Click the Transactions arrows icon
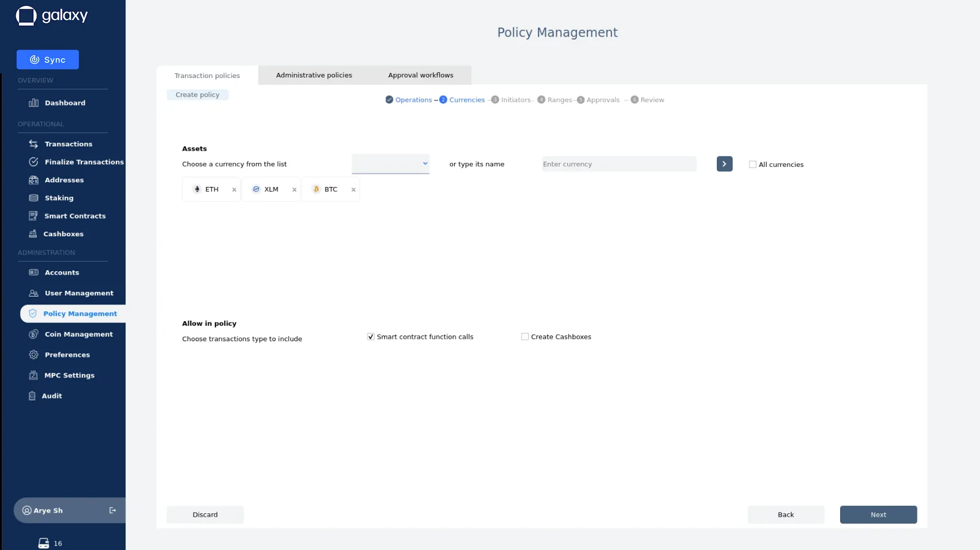The height and width of the screenshot is (550, 980). 33,144
